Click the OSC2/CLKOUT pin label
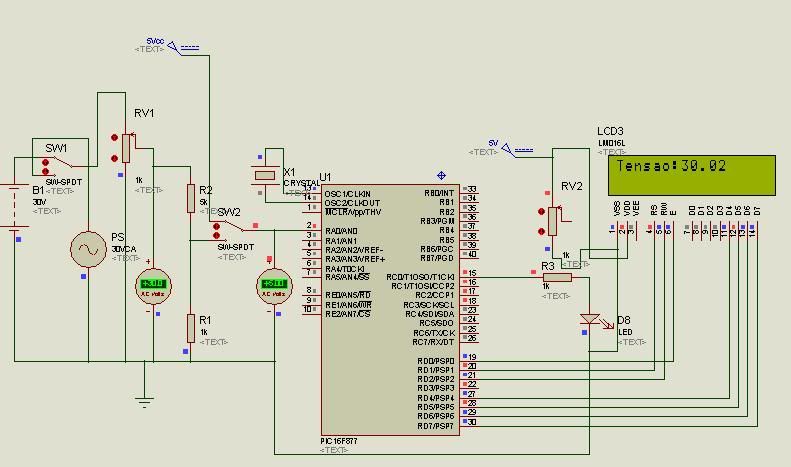 352,203
